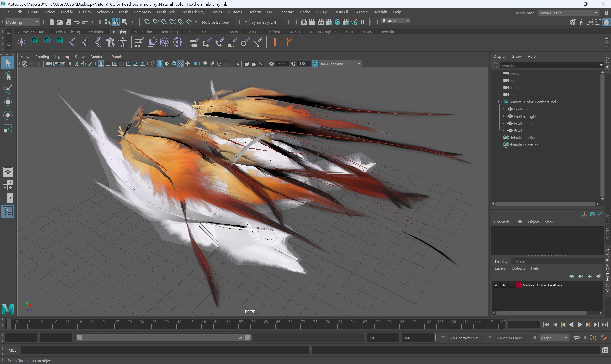
Task: Toggle auto keyframe button
Action: pyautogui.click(x=593, y=338)
